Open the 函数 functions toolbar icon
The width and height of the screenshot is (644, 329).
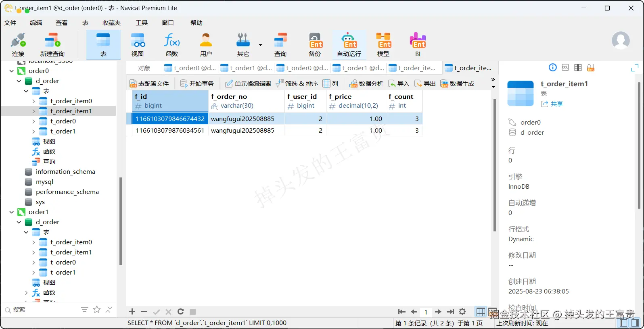pos(172,44)
